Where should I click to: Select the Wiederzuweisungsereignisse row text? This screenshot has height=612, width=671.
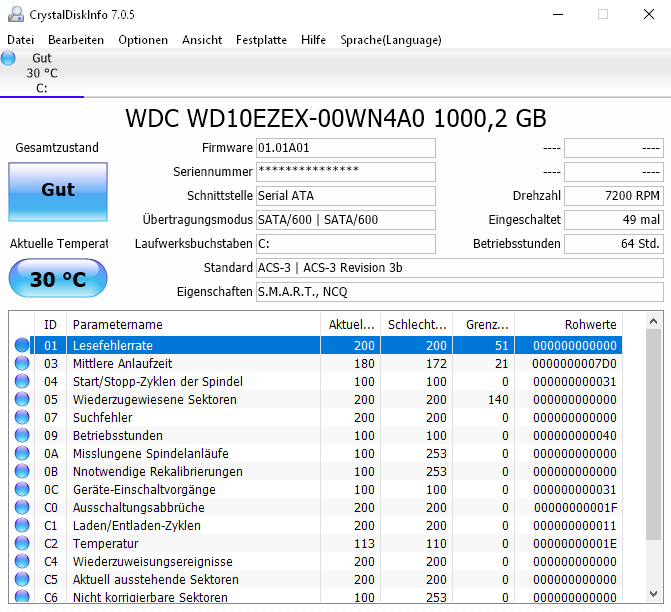[x=153, y=561]
